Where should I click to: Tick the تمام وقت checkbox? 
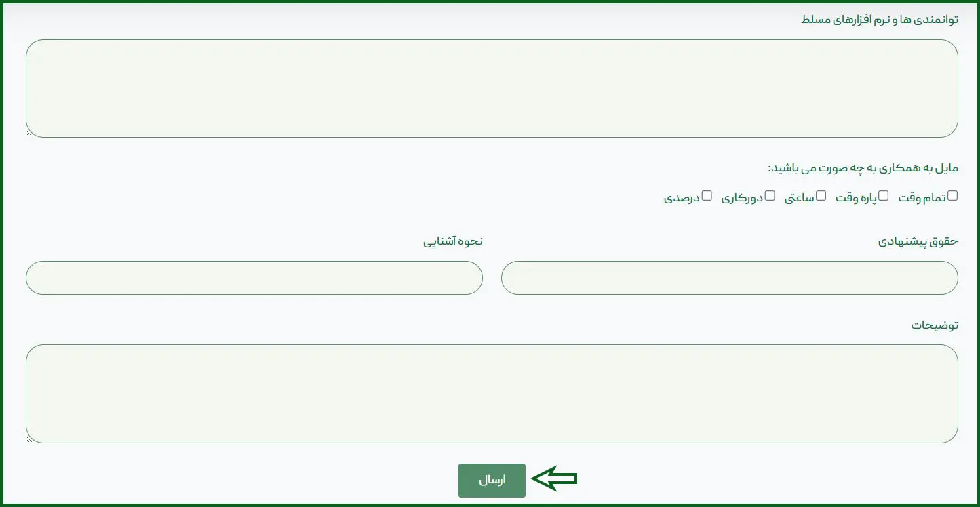pyautogui.click(x=953, y=196)
